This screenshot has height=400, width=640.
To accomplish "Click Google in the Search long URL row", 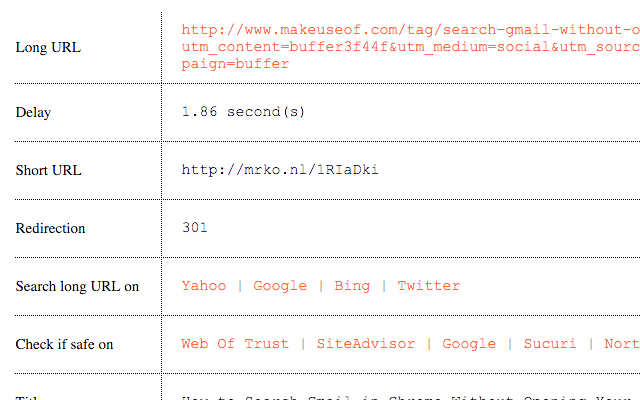I will click(280, 286).
